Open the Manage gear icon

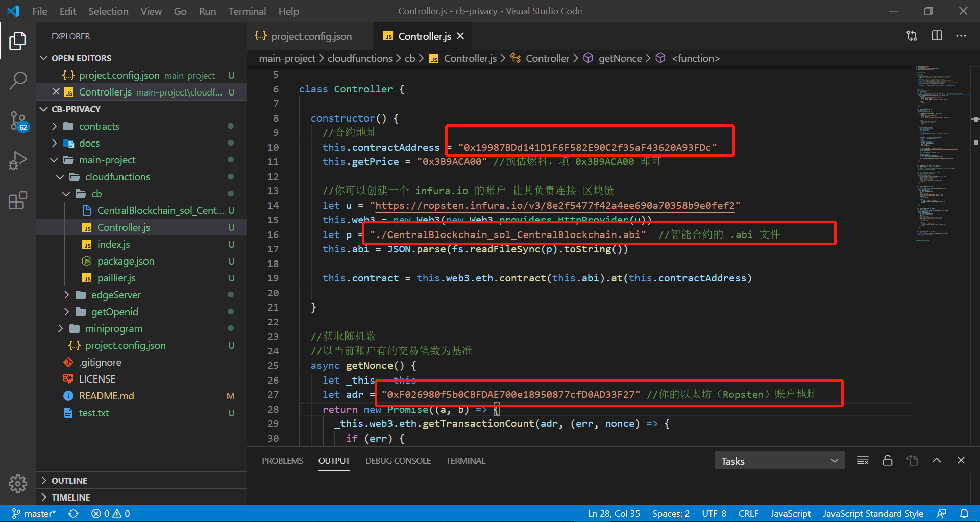point(18,483)
